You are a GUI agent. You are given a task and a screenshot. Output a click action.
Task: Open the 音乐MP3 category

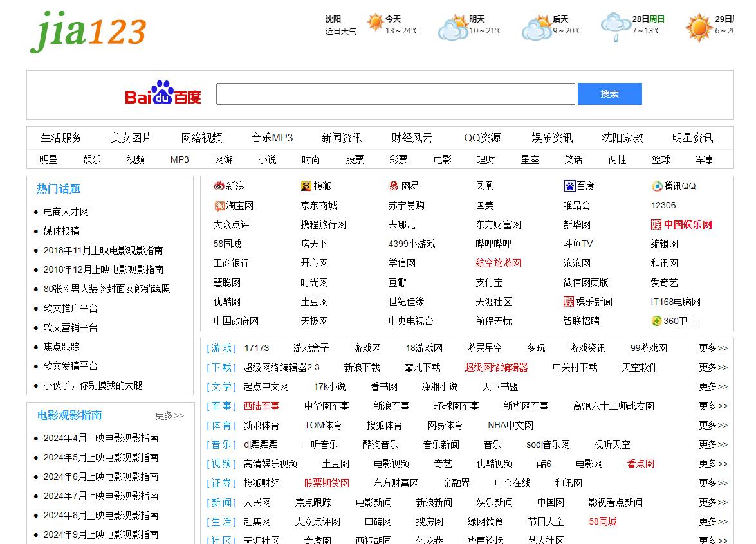[272, 138]
